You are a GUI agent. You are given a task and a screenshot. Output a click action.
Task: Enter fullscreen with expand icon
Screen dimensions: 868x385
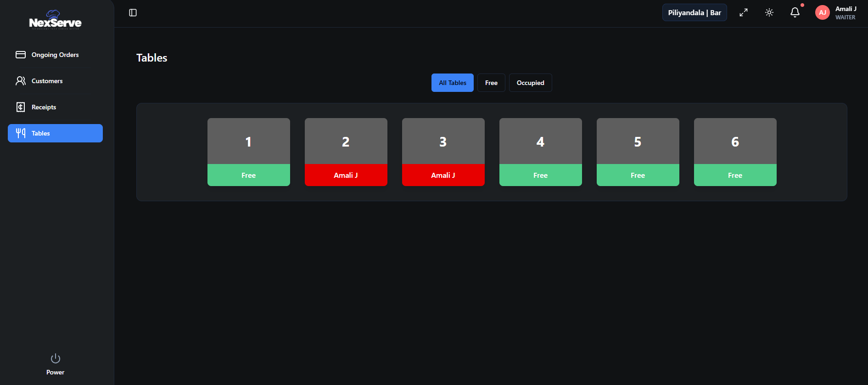coord(744,13)
